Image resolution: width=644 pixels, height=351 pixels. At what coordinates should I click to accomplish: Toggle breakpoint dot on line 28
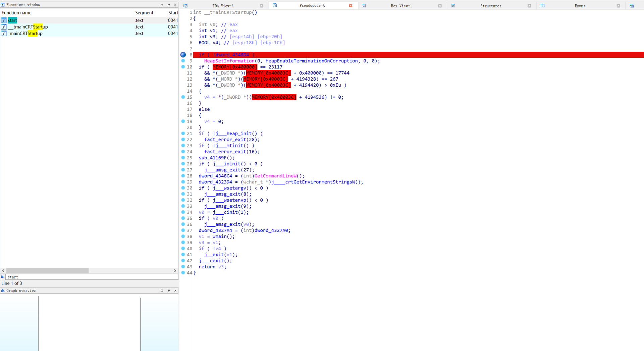(x=183, y=176)
